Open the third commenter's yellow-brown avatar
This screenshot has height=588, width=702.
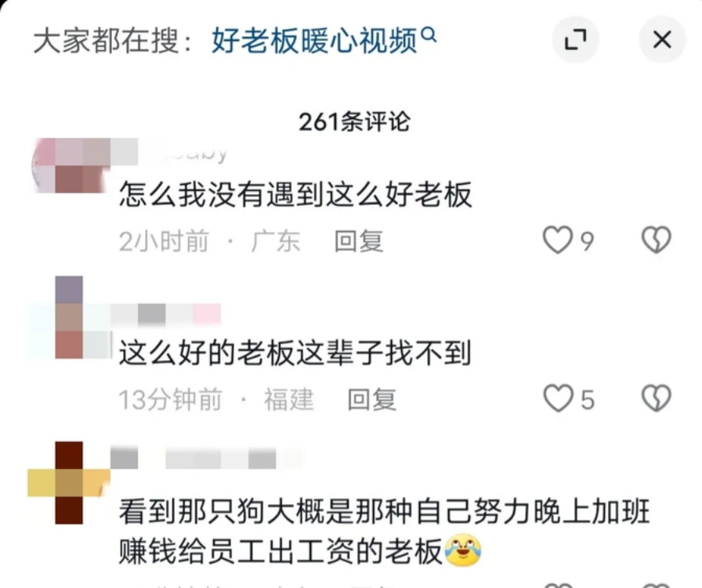coord(69,483)
